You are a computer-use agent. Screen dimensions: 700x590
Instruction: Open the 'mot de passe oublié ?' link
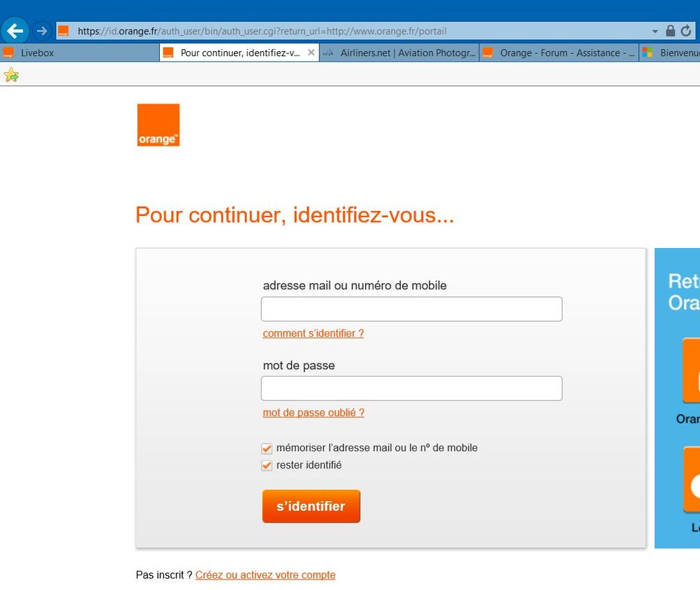[x=313, y=413]
